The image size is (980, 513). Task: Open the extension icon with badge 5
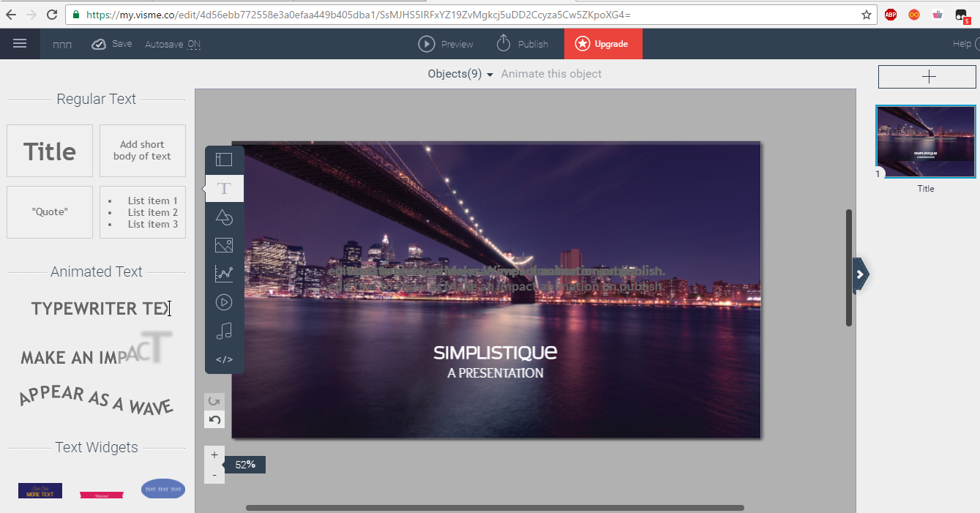click(x=962, y=15)
